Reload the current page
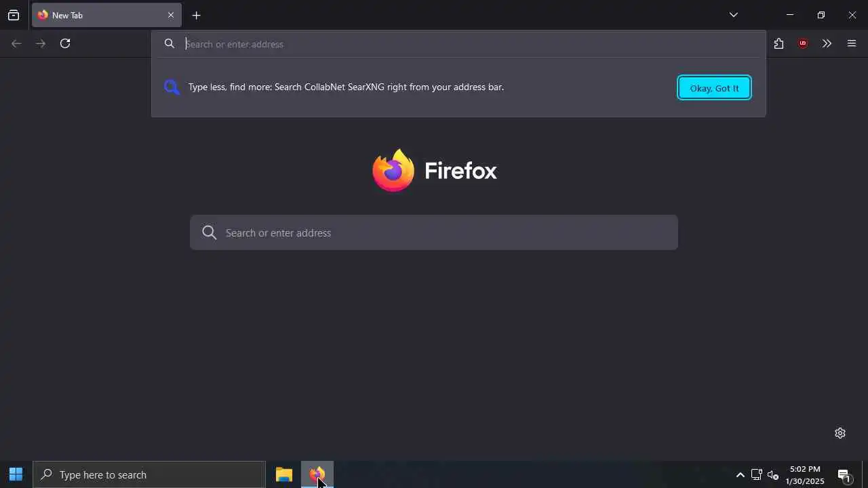The width and height of the screenshot is (868, 488). (65, 43)
